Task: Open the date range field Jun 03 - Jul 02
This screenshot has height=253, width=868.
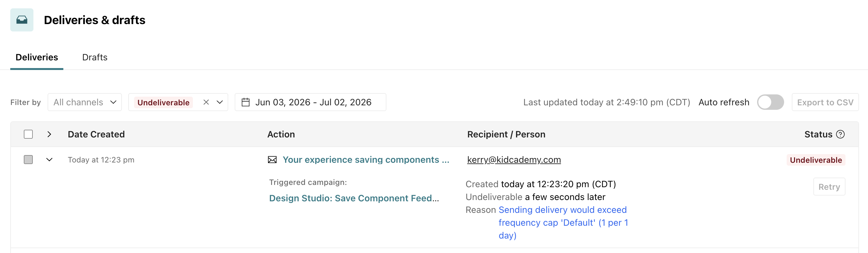Action: coord(310,102)
